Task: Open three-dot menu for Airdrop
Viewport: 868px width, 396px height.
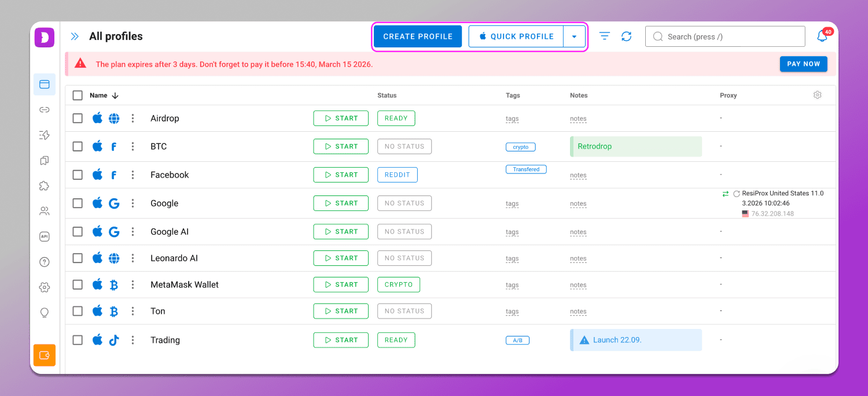Action: click(133, 119)
